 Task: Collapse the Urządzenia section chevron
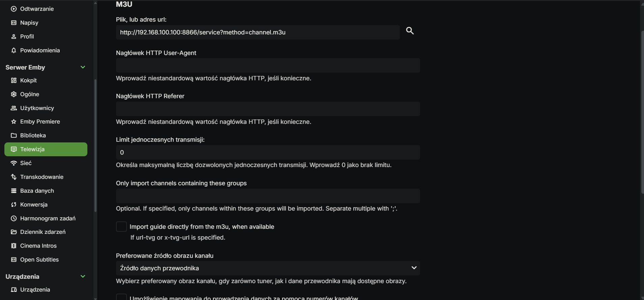pyautogui.click(x=83, y=276)
